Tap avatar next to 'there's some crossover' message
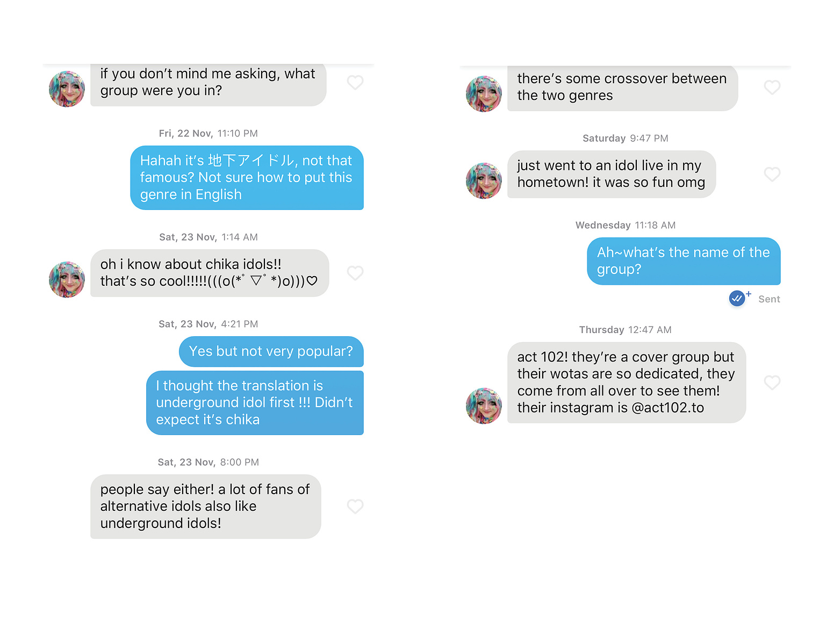 pos(484,94)
